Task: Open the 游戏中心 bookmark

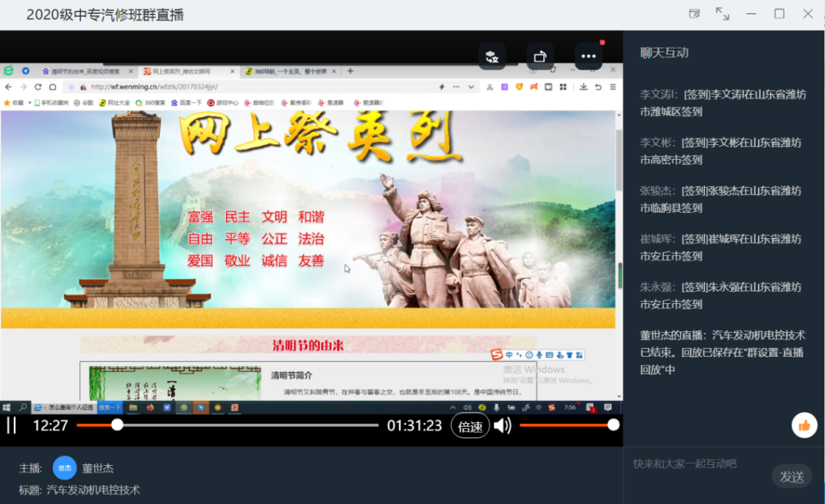Action: click(x=222, y=102)
